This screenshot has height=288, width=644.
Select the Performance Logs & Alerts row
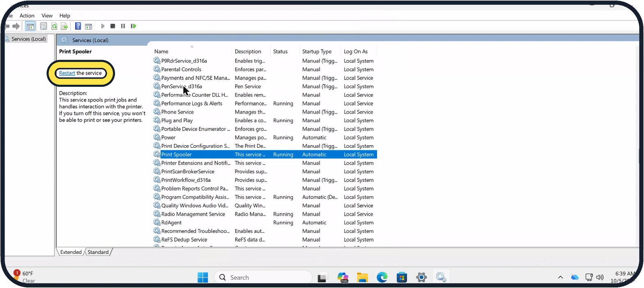pos(265,103)
